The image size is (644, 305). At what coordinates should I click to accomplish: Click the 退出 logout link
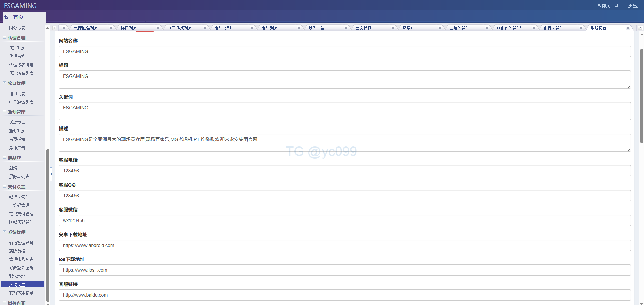pyautogui.click(x=633, y=6)
